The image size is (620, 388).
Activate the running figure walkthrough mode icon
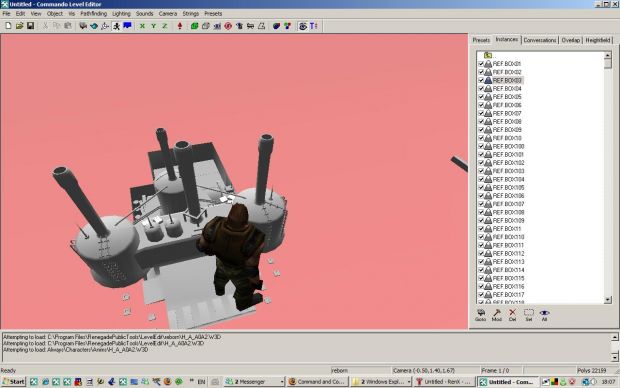click(x=116, y=26)
